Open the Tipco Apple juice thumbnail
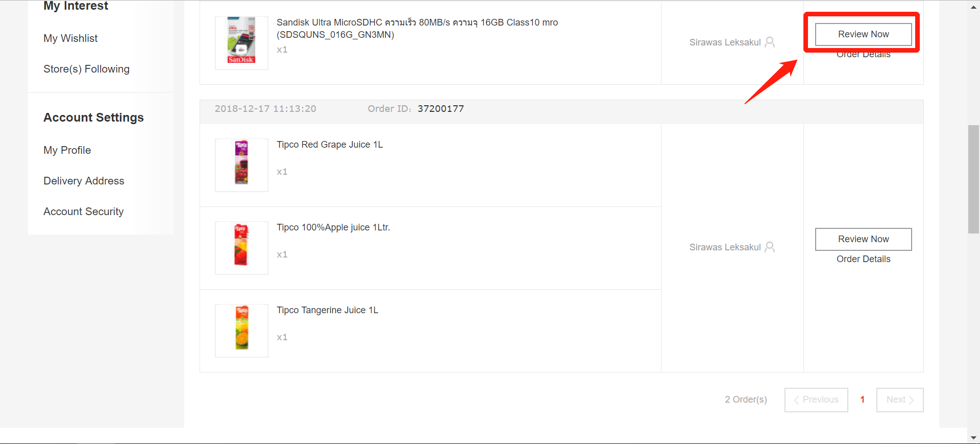Screen dimensions: 980x444 tap(241, 248)
